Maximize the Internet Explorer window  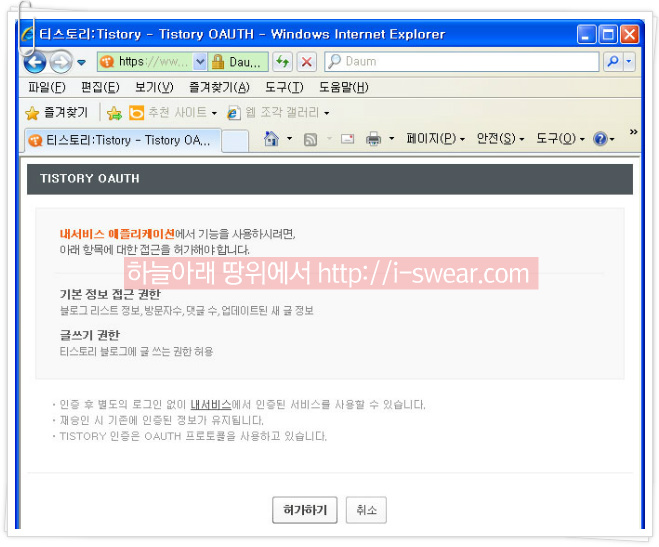pyautogui.click(x=608, y=34)
